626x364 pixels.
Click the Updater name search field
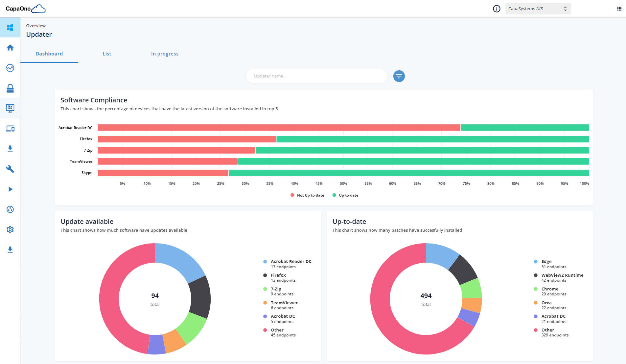pos(316,76)
